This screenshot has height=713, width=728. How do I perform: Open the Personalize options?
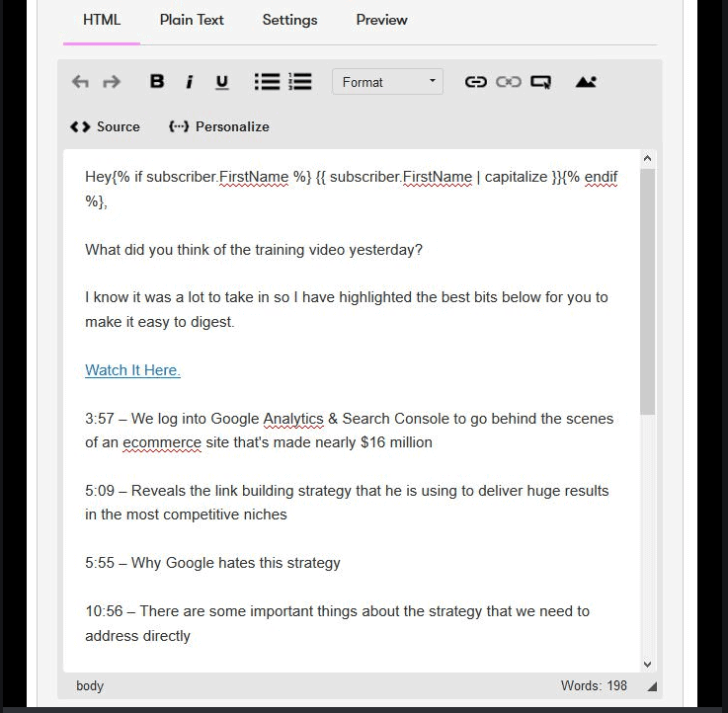[x=219, y=126]
